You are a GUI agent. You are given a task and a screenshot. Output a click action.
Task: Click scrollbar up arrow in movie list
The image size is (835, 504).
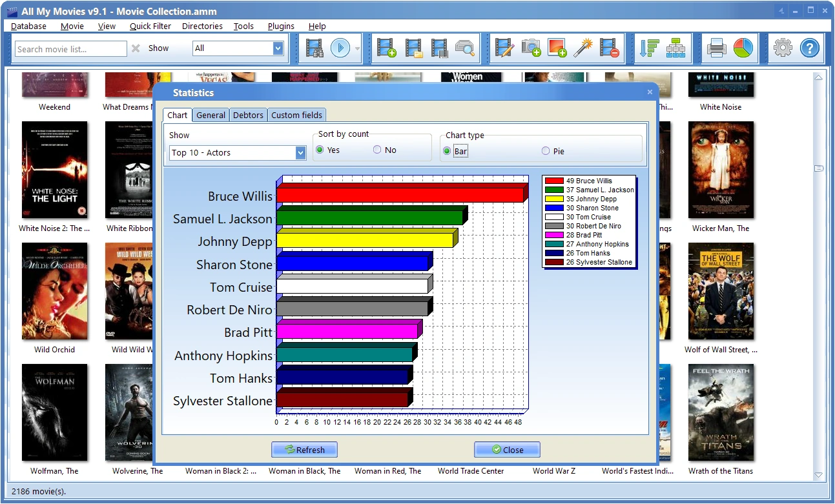click(818, 77)
